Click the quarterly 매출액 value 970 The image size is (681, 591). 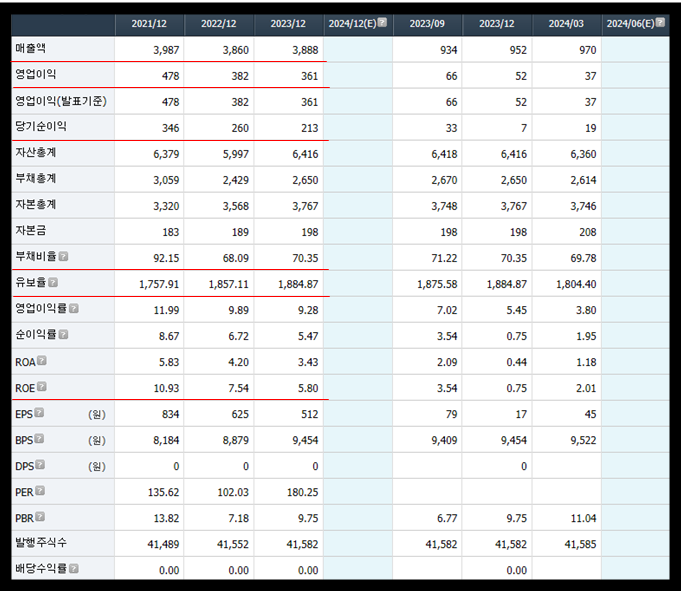point(587,50)
